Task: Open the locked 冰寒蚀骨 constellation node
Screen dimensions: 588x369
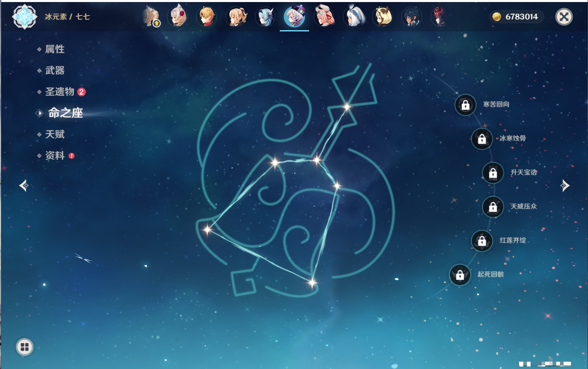Action: click(482, 139)
